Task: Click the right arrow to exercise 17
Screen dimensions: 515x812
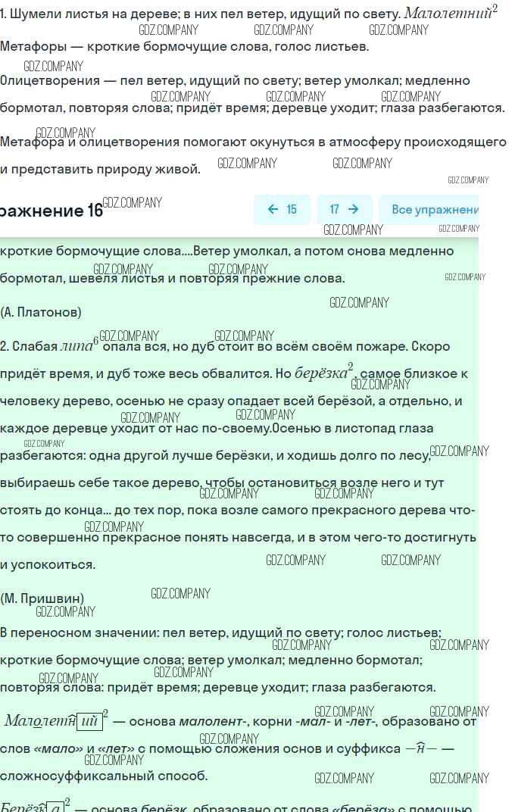Action: (x=344, y=210)
